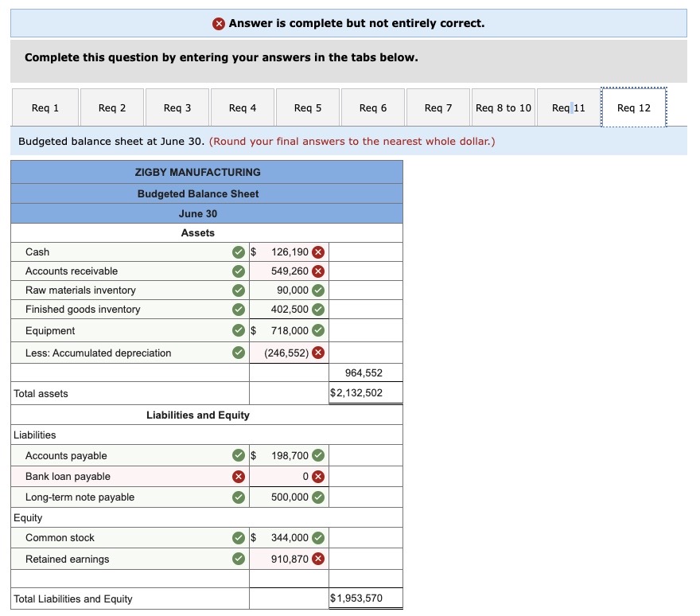The width and height of the screenshot is (700, 616).
Task: Edit the Retained earnings amount 910,870
Action: [x=289, y=559]
